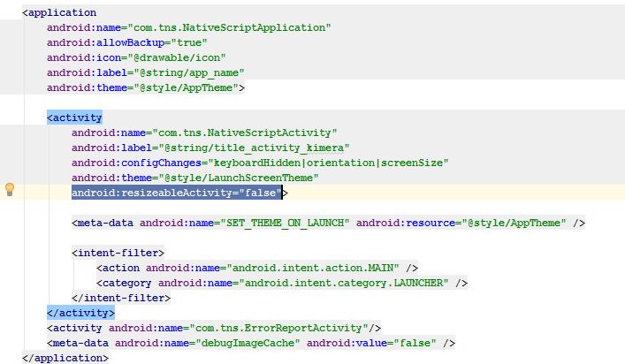Viewport: 625px width, 364px height.
Task: Click "com.tns.ErrorReportActivity" activity line
Action: (x=214, y=328)
